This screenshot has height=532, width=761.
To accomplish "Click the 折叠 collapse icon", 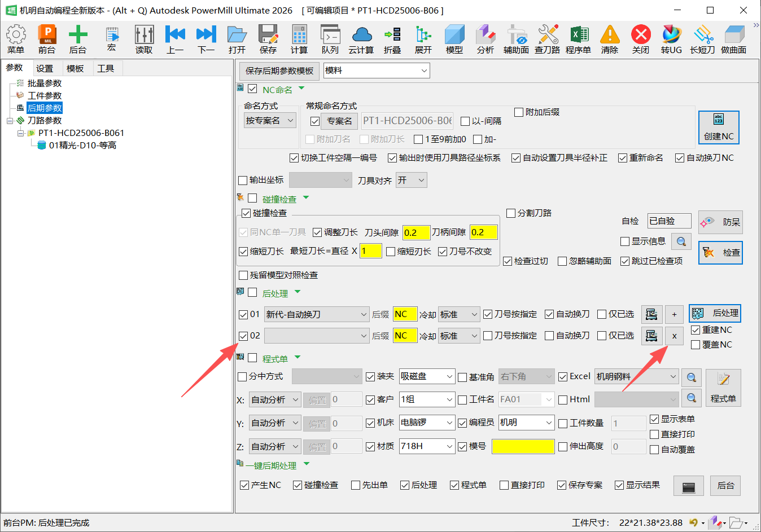I will pos(392,39).
